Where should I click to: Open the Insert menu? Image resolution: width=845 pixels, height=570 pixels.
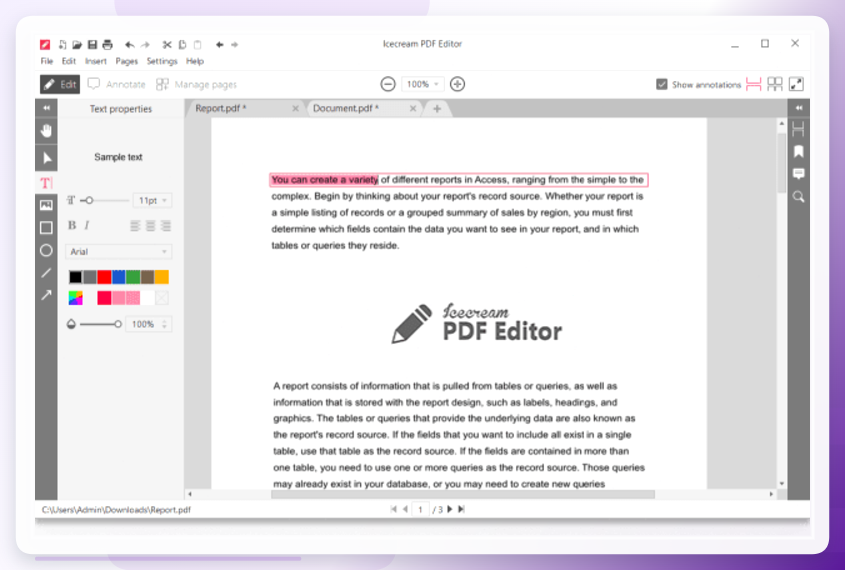[95, 61]
